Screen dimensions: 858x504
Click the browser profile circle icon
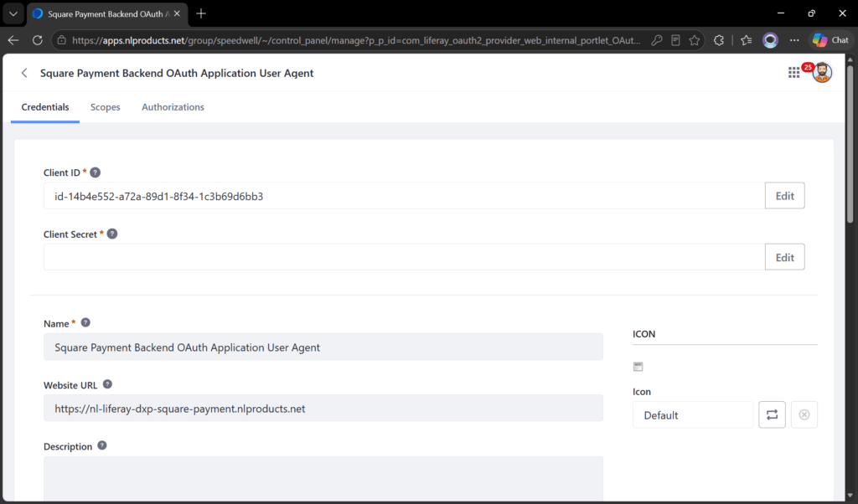(771, 40)
